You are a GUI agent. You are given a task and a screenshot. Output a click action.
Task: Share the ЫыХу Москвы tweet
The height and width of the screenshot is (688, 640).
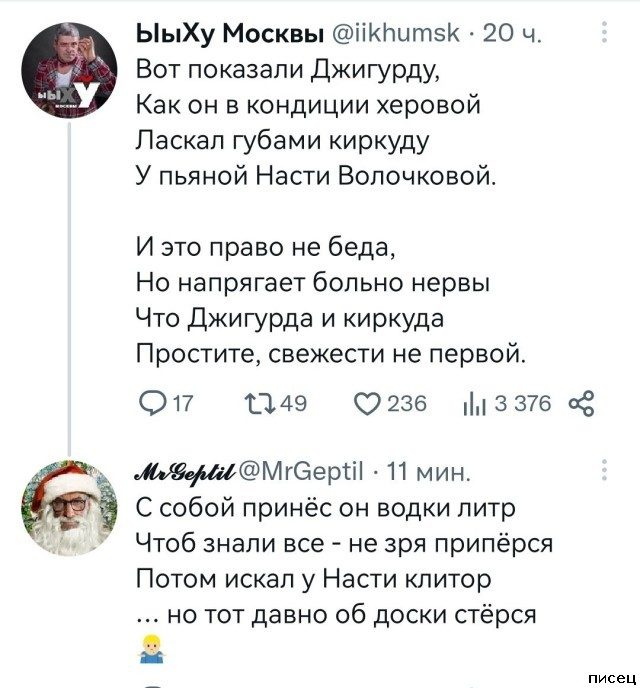tap(581, 403)
